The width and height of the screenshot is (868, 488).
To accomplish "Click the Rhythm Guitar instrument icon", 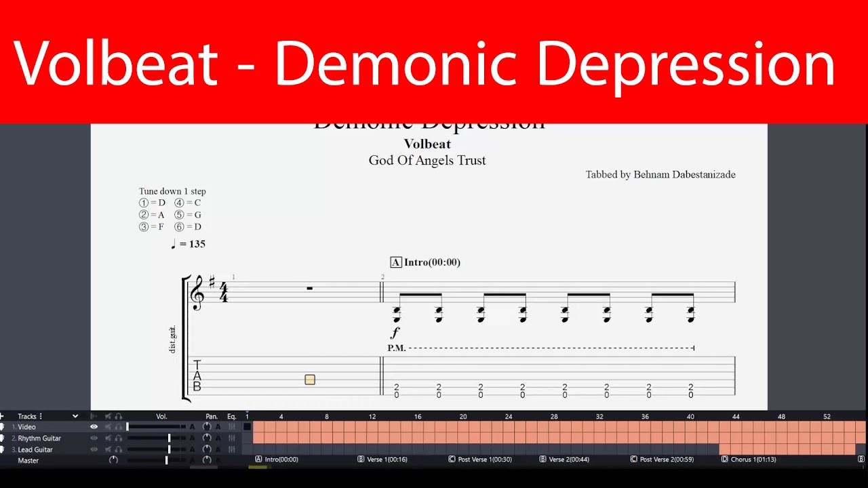I will pos(2,438).
